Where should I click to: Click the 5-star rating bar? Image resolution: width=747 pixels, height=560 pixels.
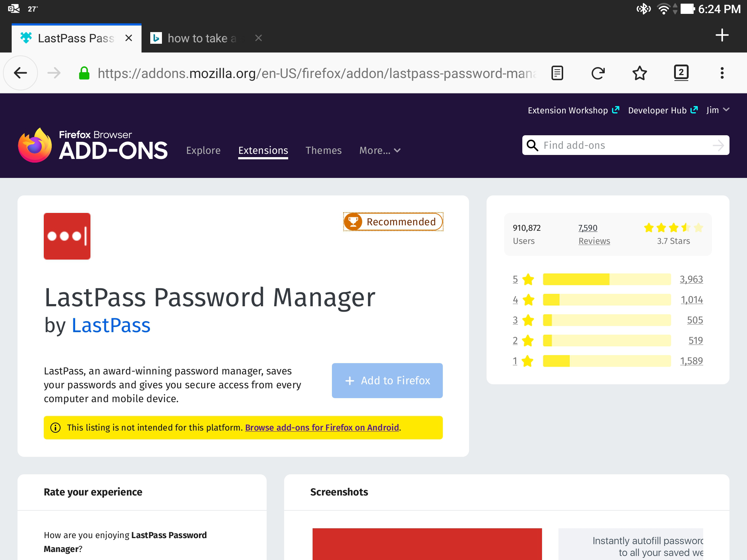607,279
